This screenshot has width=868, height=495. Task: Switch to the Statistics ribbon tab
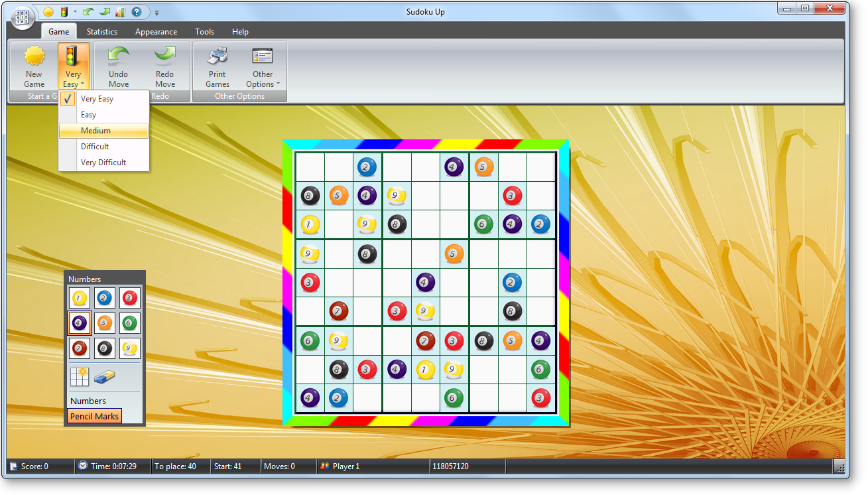pos(101,31)
